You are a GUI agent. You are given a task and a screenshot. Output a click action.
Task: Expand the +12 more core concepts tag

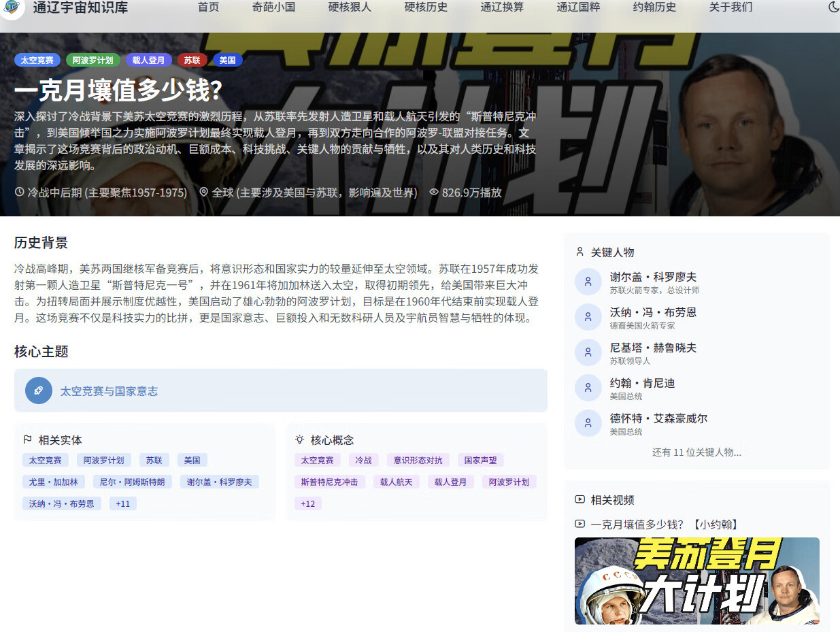click(308, 503)
